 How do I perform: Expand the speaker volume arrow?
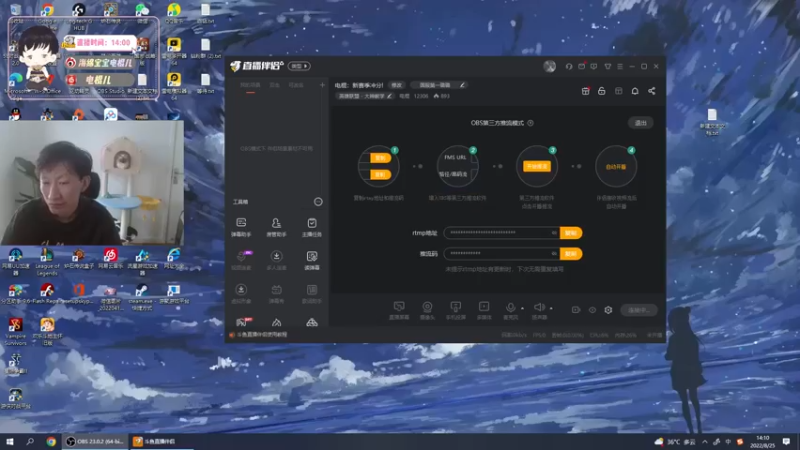552,308
